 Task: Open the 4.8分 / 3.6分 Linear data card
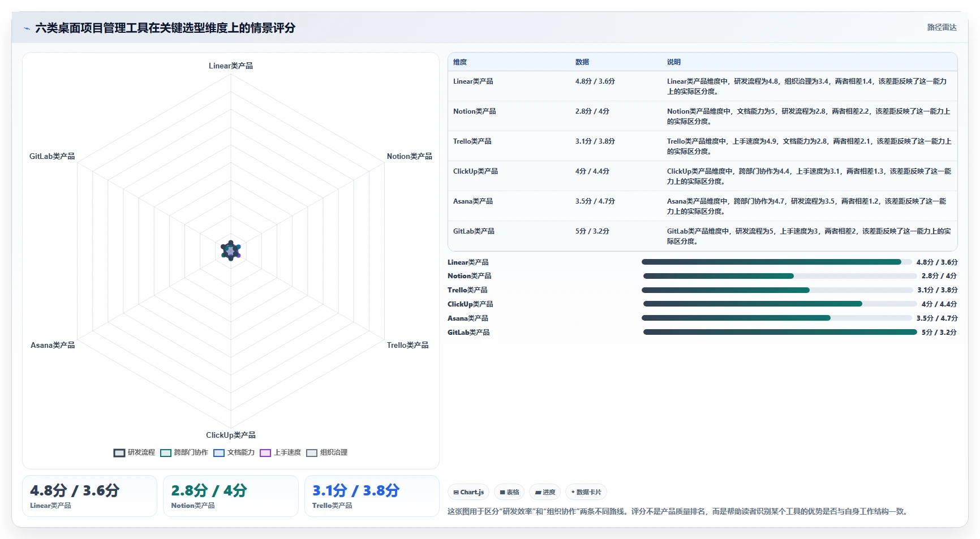click(89, 496)
